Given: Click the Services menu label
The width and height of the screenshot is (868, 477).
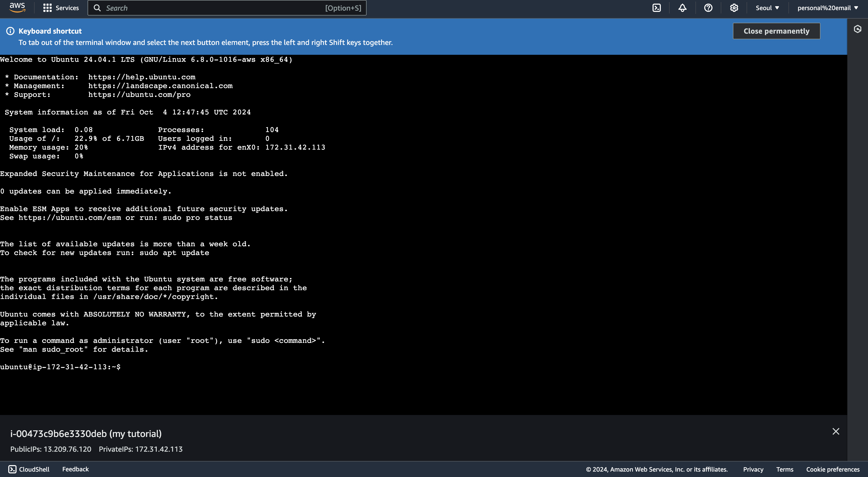Looking at the screenshot, I should pos(67,8).
